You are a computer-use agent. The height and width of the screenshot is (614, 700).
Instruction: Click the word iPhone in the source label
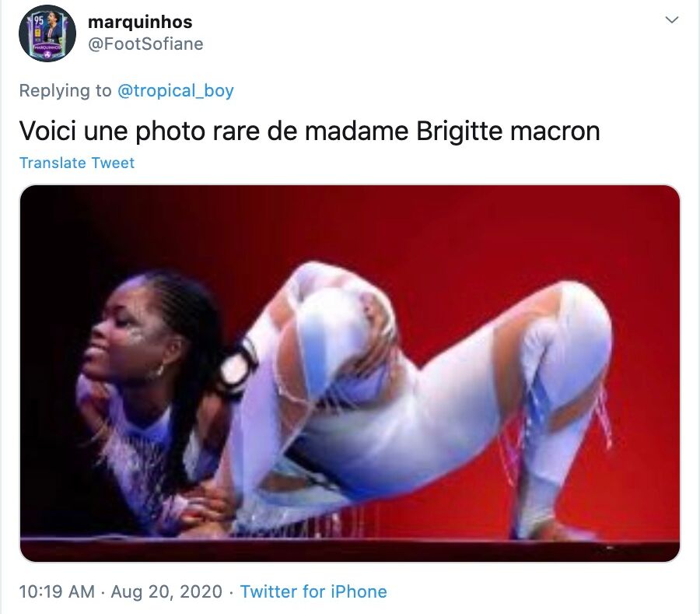coord(359,591)
